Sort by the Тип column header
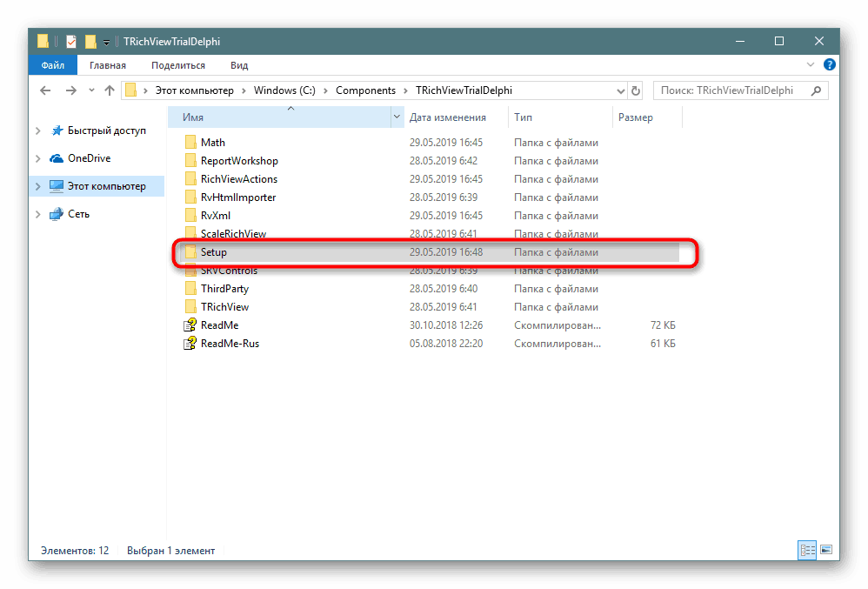Viewport: 868px width, 589px height. (x=523, y=117)
